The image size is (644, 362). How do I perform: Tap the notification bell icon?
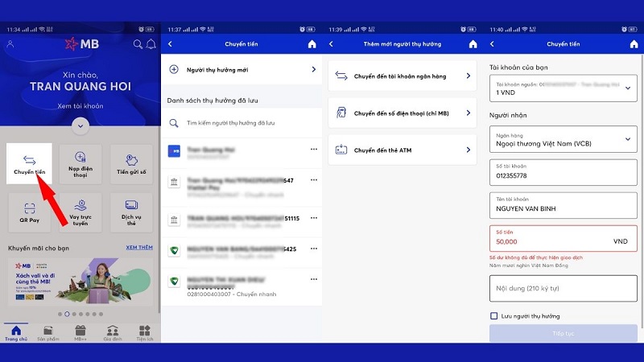(x=150, y=44)
